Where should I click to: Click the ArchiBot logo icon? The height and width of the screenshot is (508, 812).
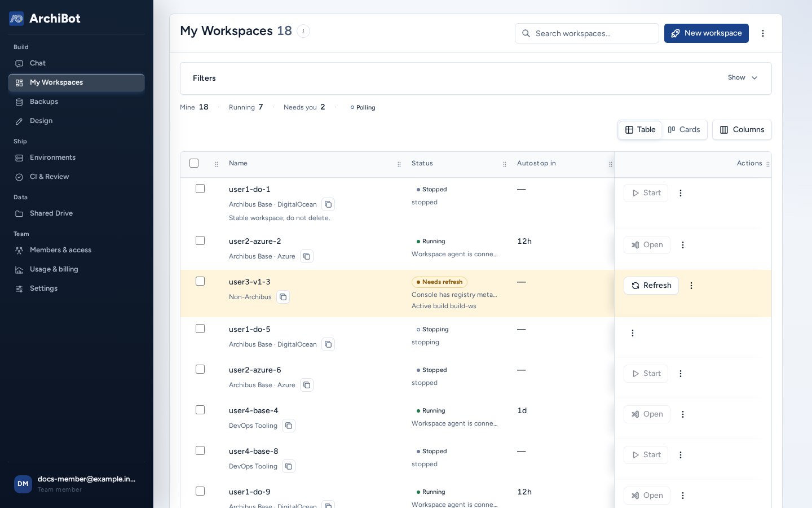tap(16, 19)
